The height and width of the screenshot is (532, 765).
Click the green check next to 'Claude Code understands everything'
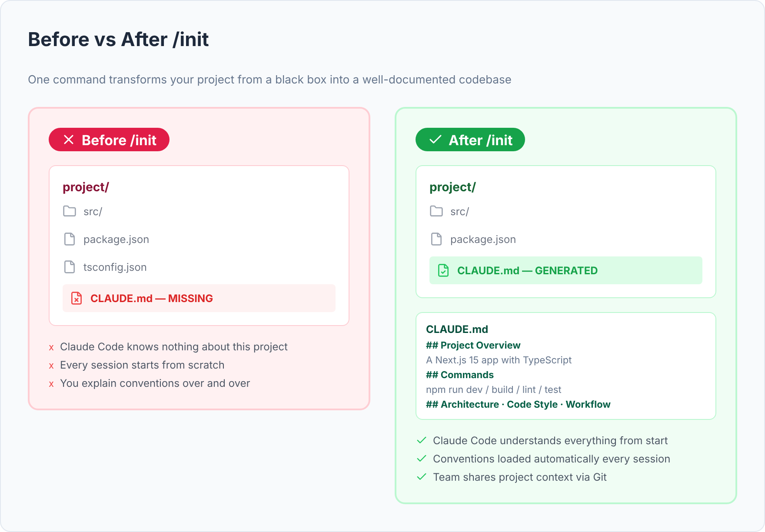[422, 440]
